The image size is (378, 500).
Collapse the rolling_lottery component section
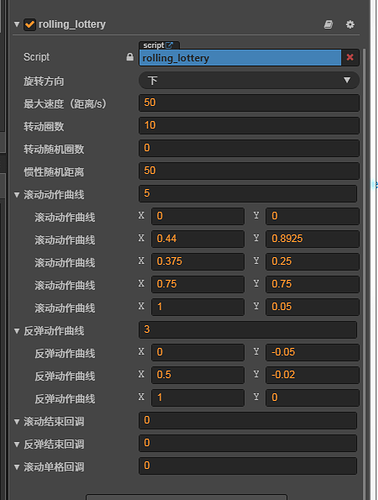tap(17, 24)
